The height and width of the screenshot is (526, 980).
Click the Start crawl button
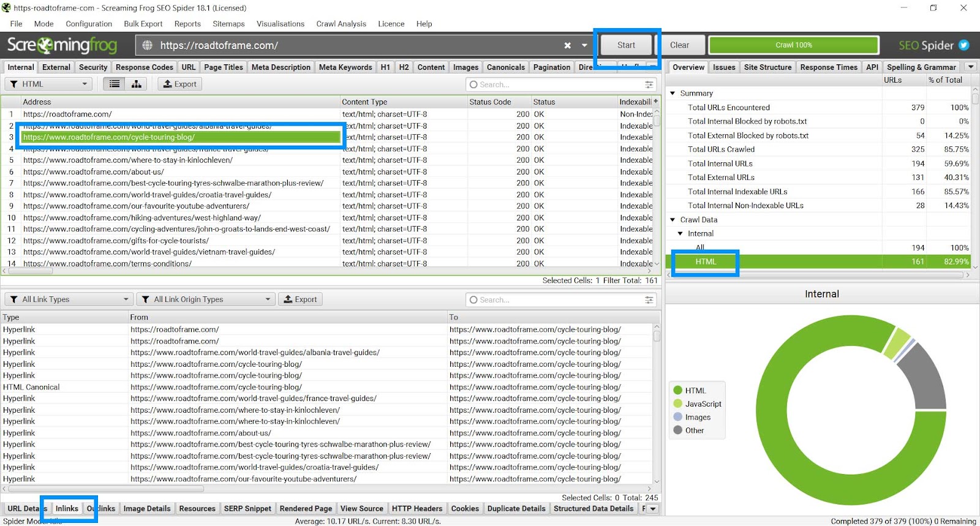point(626,45)
